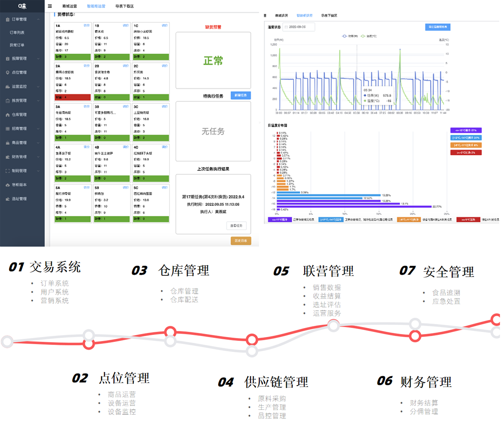Click the 货柜版本 cloud icon

coord(8,185)
